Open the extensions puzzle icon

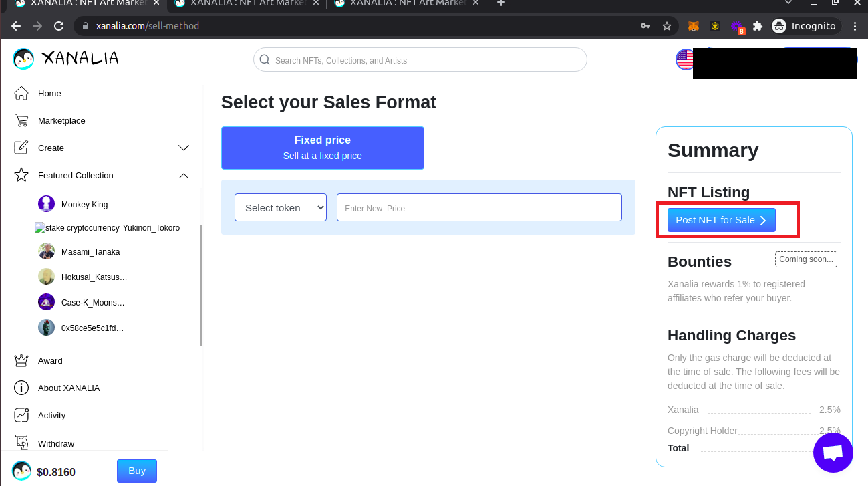click(x=757, y=26)
